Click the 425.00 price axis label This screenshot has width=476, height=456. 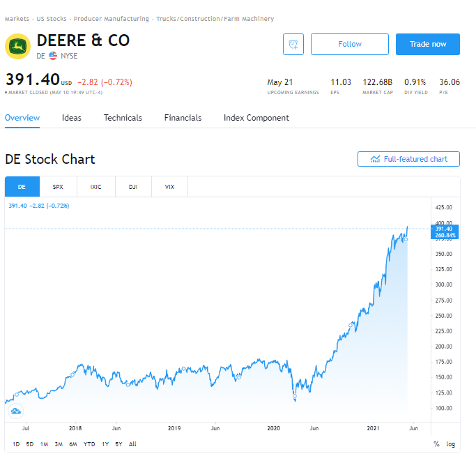[443, 208]
